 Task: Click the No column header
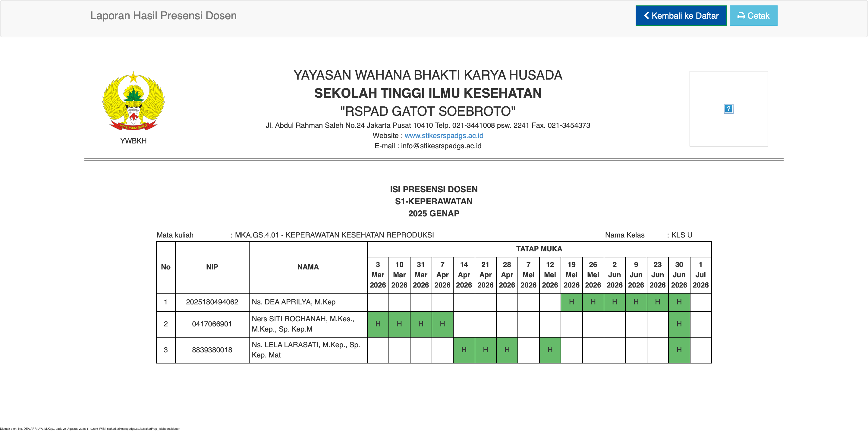click(165, 267)
